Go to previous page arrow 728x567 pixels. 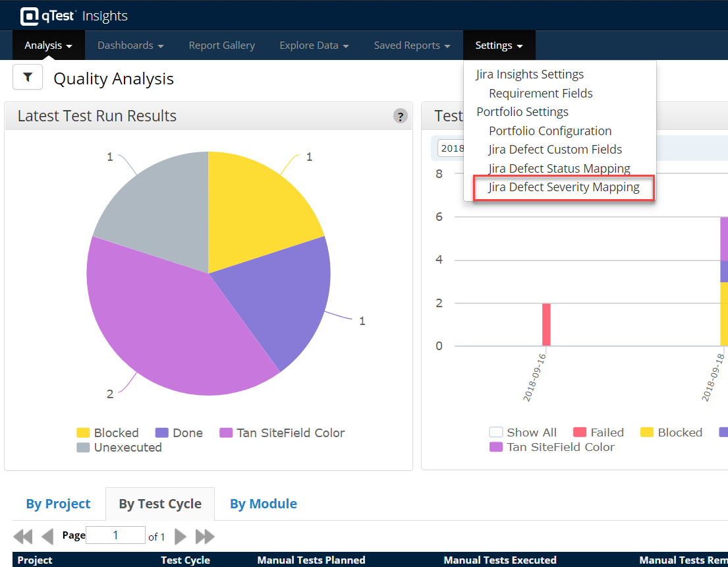(x=47, y=536)
